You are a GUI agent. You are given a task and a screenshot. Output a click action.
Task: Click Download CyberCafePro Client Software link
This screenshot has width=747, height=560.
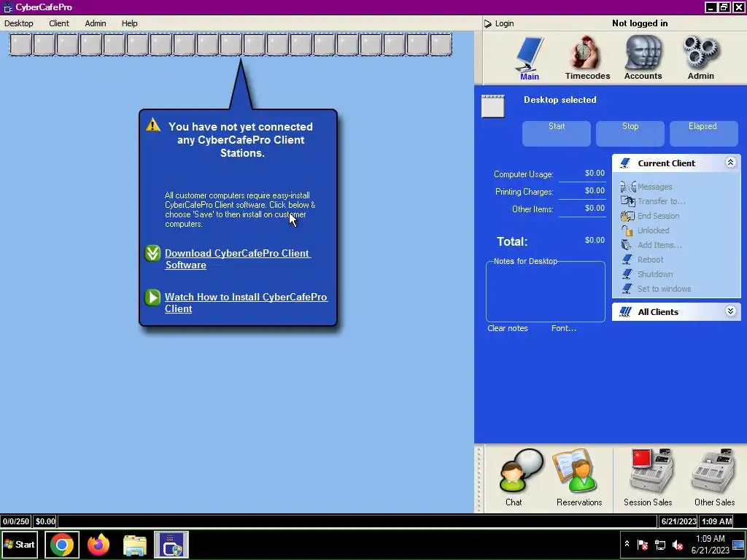tap(237, 259)
